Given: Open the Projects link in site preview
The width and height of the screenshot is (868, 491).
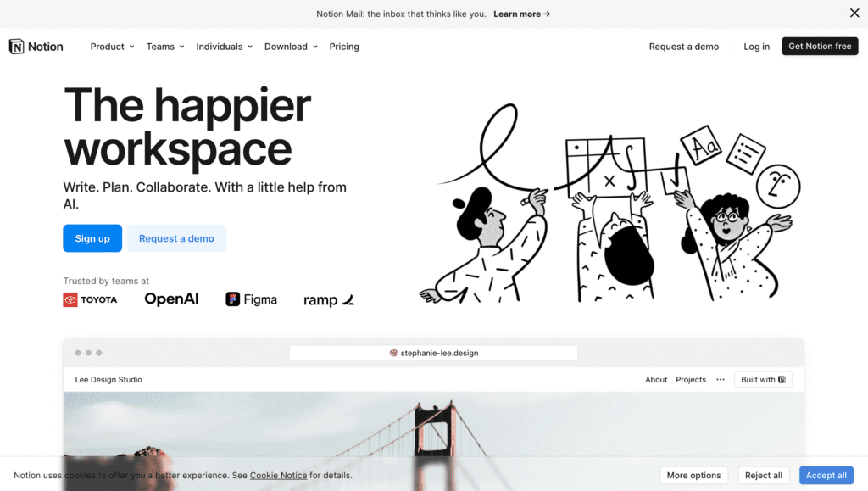Looking at the screenshot, I should [691, 379].
